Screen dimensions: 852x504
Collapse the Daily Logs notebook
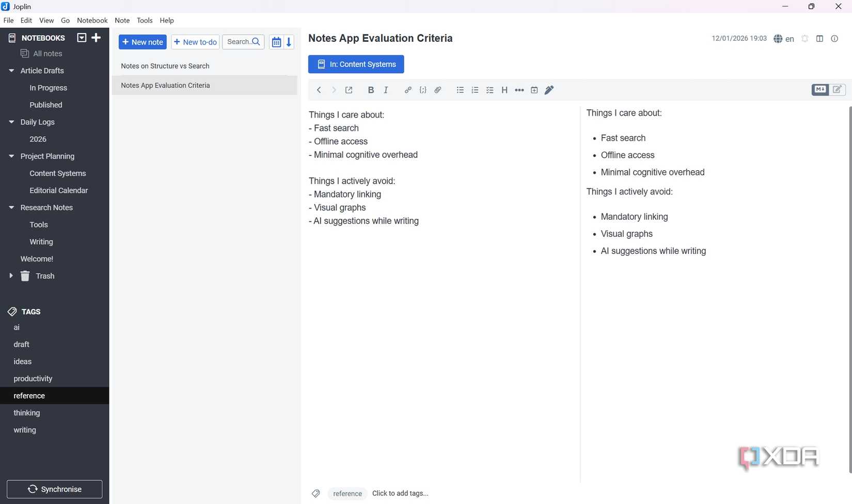(11, 122)
